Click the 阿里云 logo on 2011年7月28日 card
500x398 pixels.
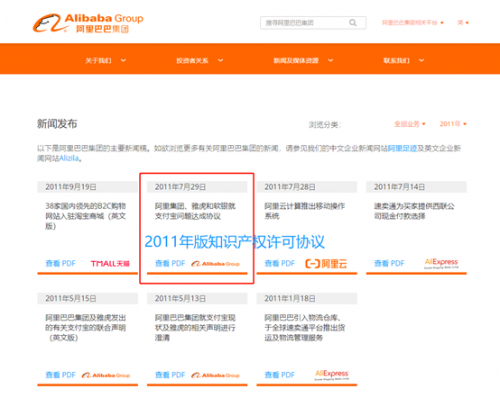(326, 264)
